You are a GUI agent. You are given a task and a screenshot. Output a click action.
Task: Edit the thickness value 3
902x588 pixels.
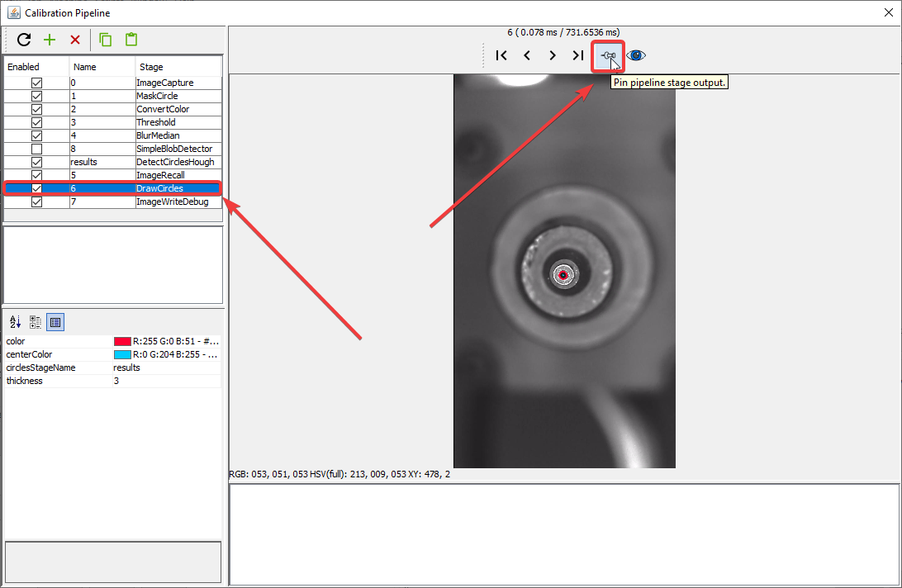(167, 382)
